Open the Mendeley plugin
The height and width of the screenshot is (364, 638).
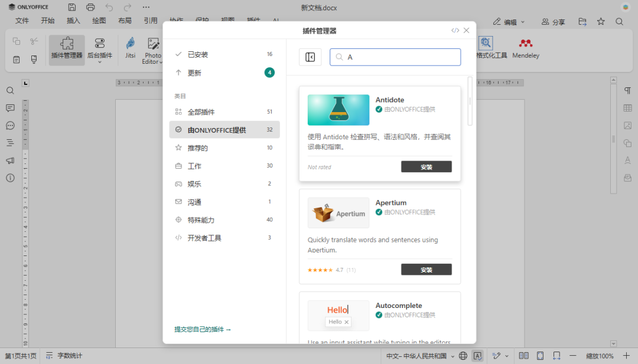tap(525, 49)
